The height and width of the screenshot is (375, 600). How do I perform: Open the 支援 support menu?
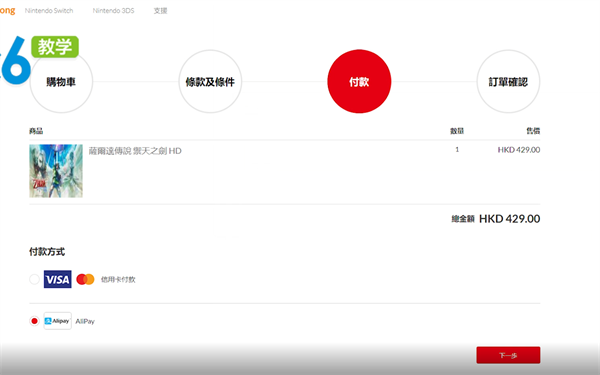pyautogui.click(x=160, y=11)
